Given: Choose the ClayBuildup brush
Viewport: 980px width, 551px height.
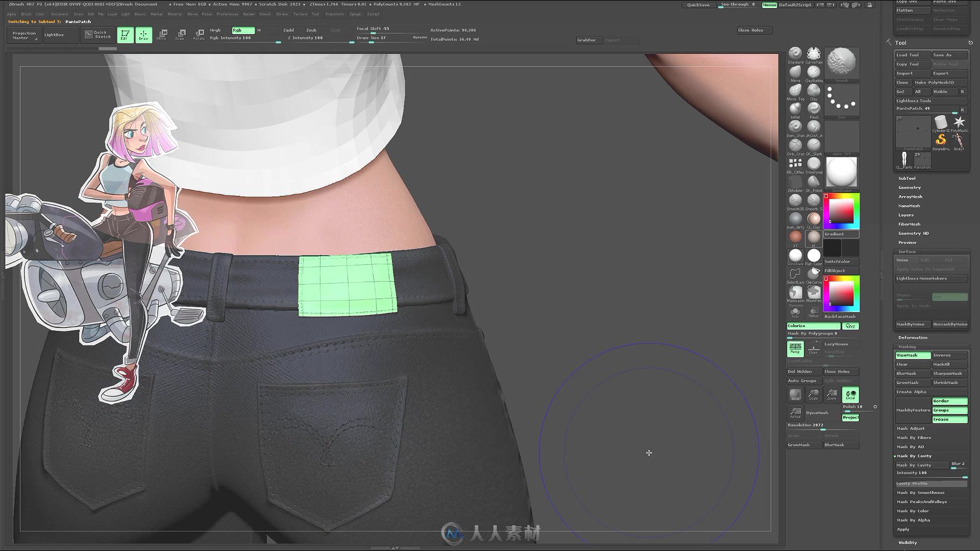Looking at the screenshot, I should pyautogui.click(x=814, y=74).
